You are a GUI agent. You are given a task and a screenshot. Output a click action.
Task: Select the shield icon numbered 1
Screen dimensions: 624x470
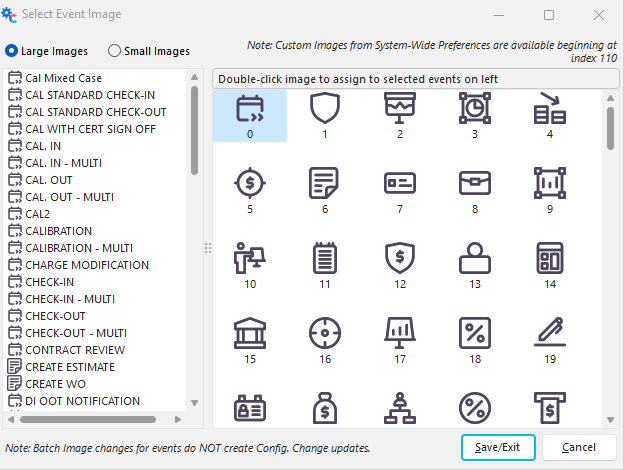pos(325,108)
